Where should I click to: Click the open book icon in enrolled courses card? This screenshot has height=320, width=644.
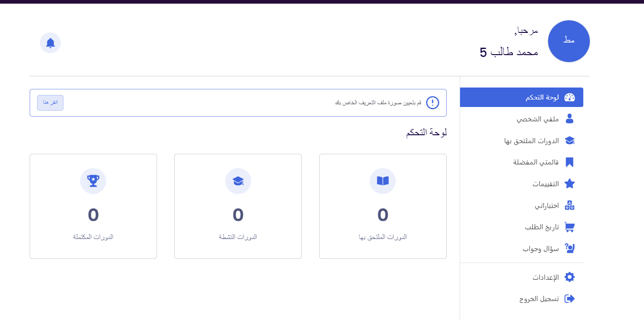(383, 181)
